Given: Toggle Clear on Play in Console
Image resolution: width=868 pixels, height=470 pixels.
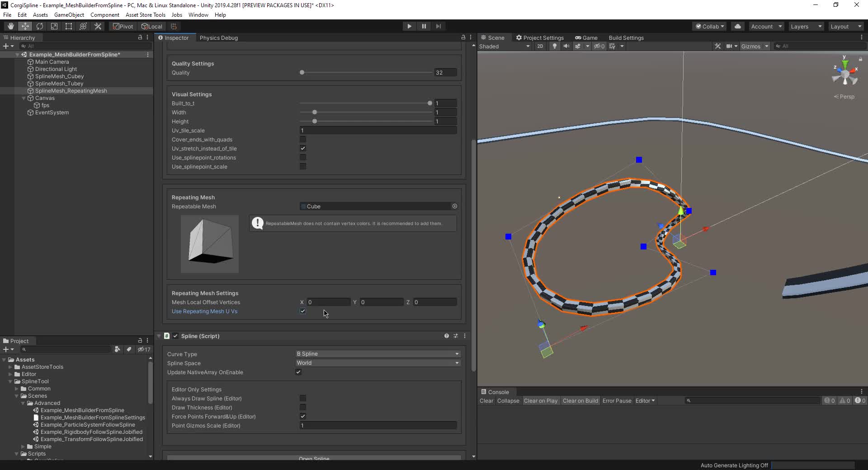Looking at the screenshot, I should pyautogui.click(x=540, y=401).
